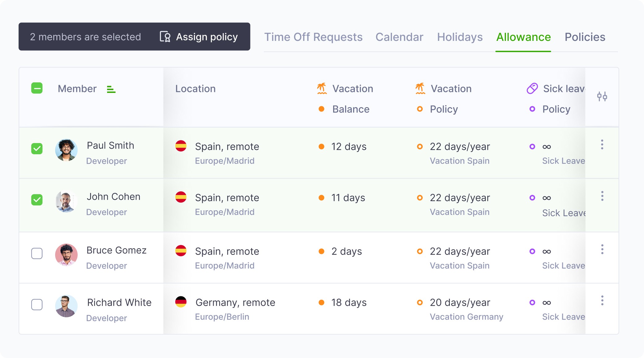Open the Time Off Requests tab
The height and width of the screenshot is (358, 644).
(313, 37)
